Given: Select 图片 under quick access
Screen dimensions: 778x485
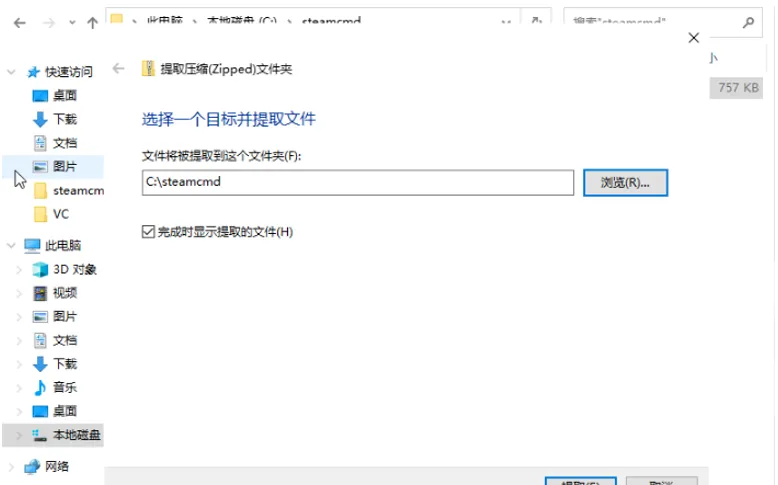Looking at the screenshot, I should [53, 166].
